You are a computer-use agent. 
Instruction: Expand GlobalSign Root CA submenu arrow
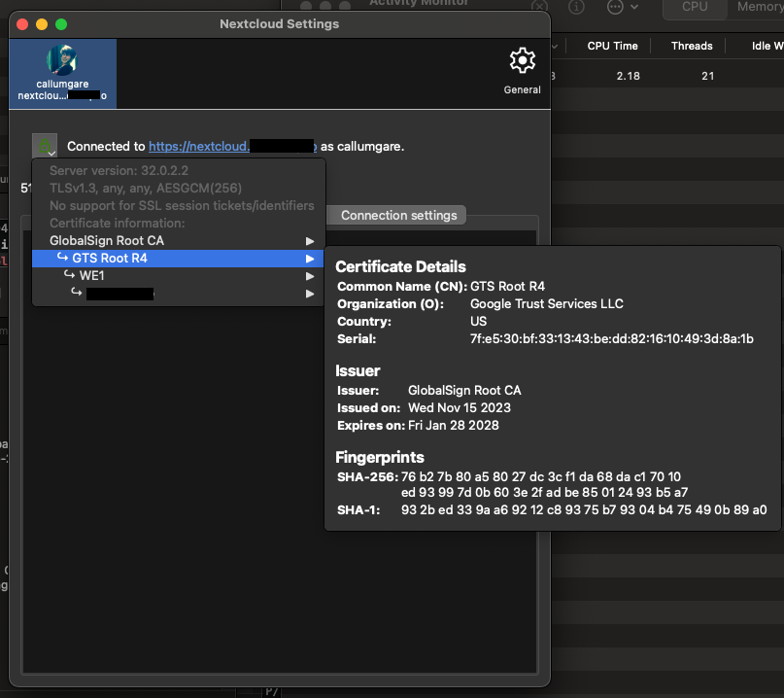click(x=310, y=240)
